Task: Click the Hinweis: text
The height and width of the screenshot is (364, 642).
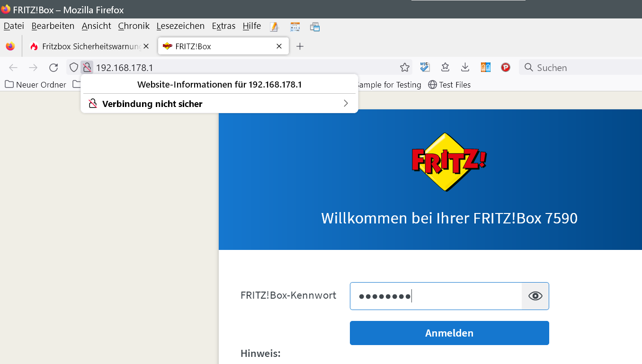Action: click(x=260, y=354)
